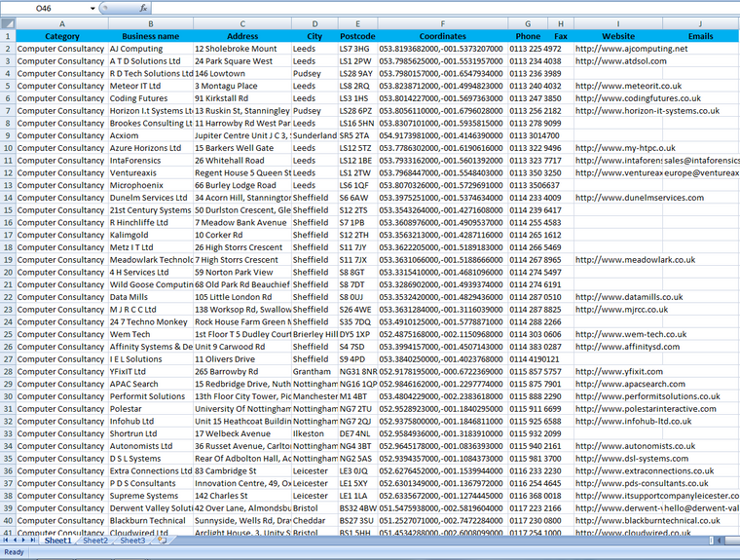740x560 pixels.
Task: Select column I header
Action: [618, 23]
